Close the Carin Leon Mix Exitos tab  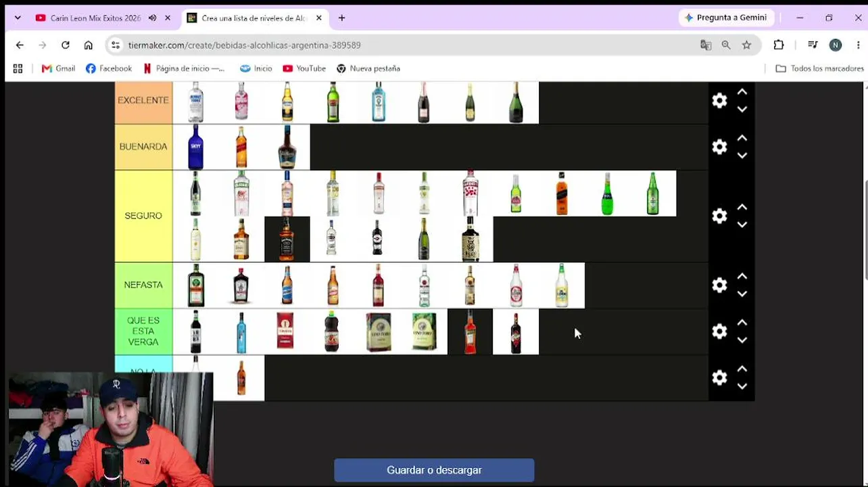click(168, 18)
